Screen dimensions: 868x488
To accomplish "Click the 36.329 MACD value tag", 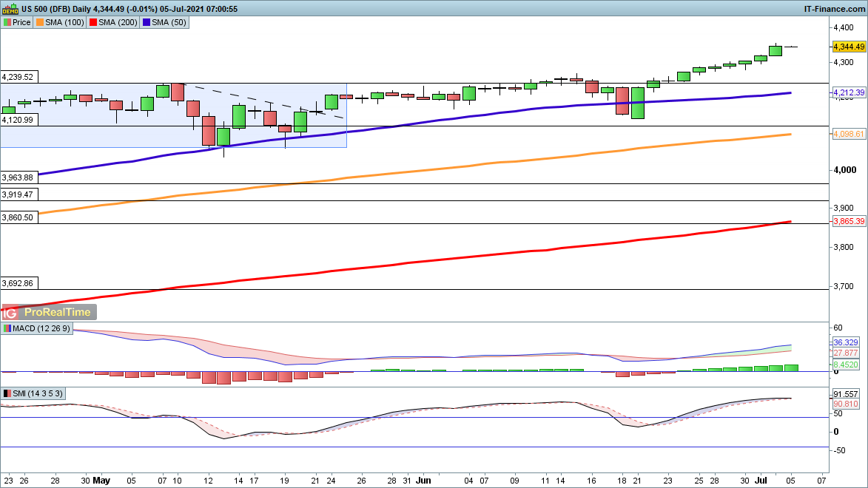I will [845, 343].
